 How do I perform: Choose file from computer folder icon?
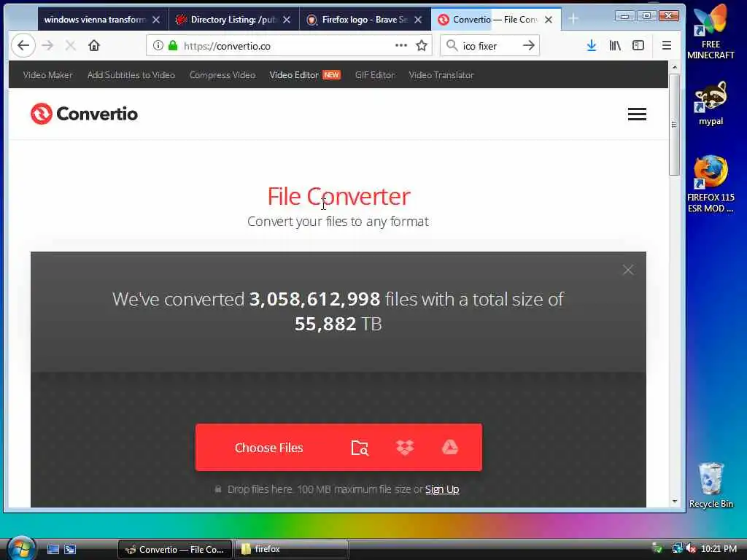[360, 448]
